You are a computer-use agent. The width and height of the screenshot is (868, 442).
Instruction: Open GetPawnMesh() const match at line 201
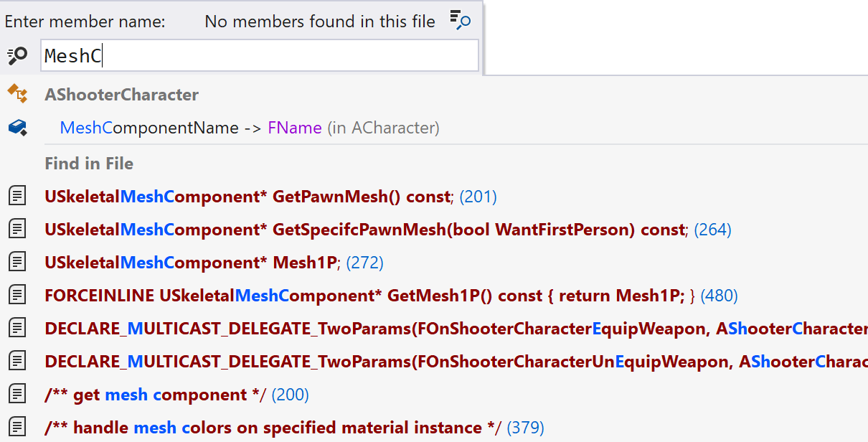270,197
